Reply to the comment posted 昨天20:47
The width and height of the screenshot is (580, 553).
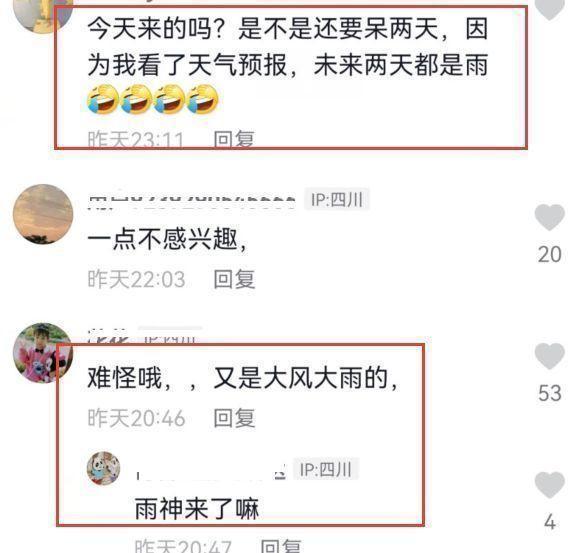point(281,546)
